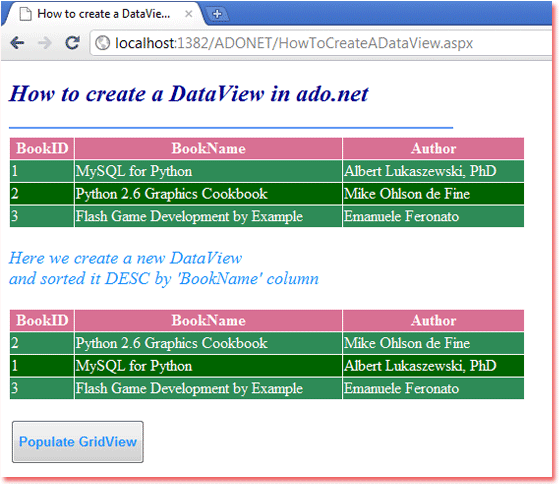Click the text 'Here we create a new DataView'
This screenshot has height=484, width=560.
[x=126, y=258]
